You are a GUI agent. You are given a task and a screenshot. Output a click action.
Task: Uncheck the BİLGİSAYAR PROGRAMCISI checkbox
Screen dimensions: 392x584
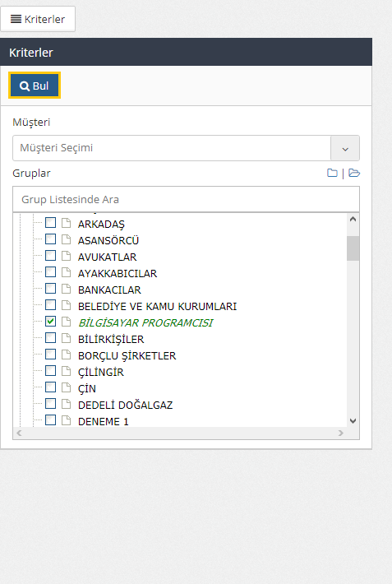click(51, 321)
